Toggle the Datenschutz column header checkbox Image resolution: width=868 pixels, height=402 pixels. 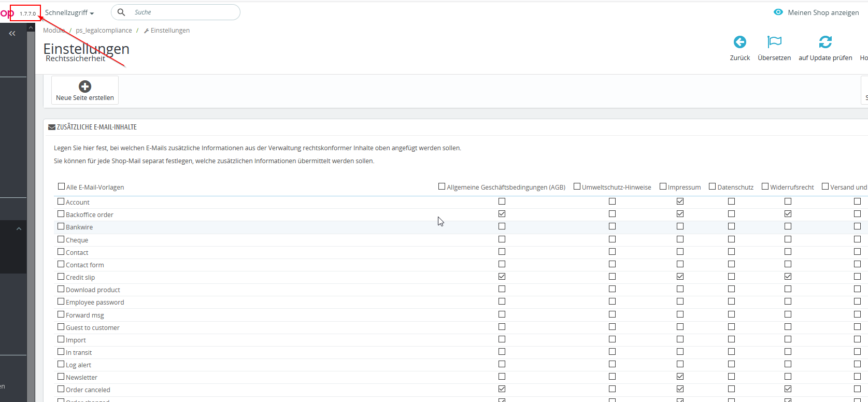[x=713, y=186]
